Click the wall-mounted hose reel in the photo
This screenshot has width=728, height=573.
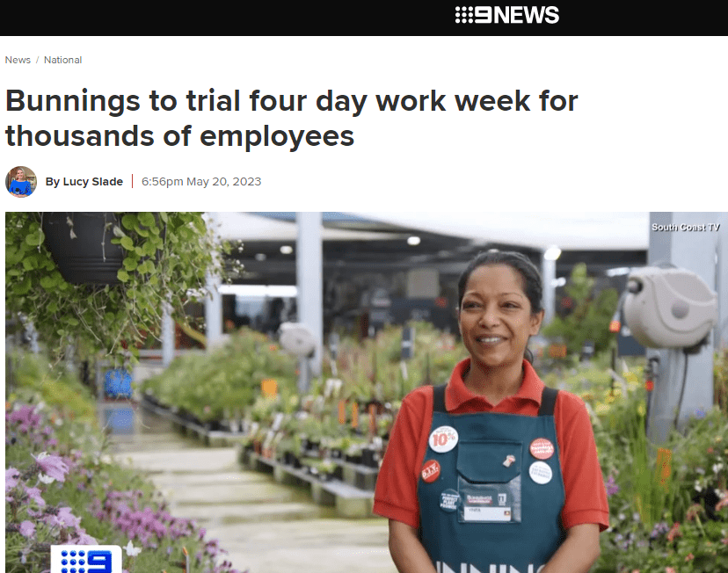tap(669, 308)
